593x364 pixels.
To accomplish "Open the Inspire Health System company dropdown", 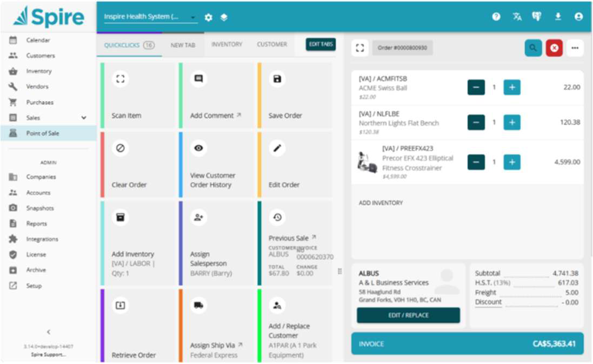I will pos(150,17).
